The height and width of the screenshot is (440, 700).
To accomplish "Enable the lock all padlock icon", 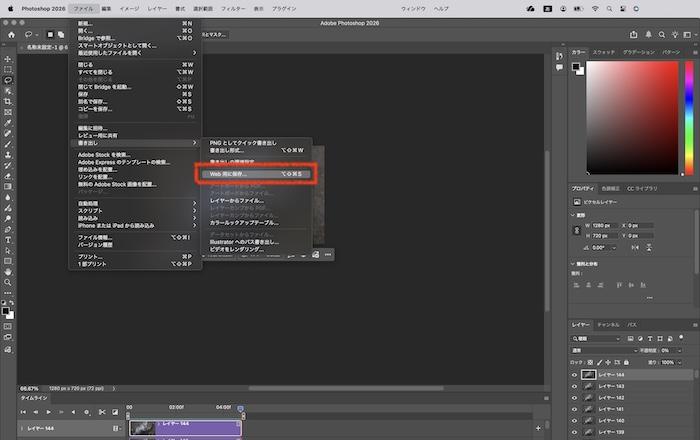I will 626,362.
